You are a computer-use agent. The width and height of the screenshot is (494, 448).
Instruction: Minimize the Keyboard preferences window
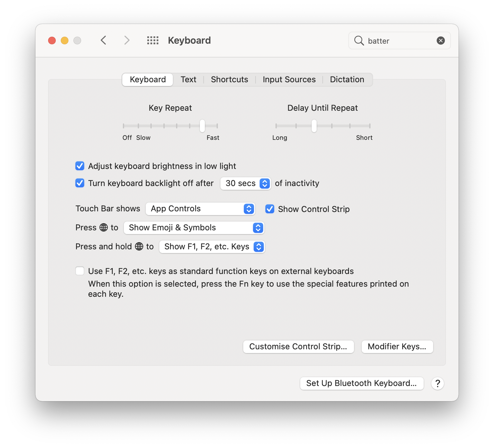point(65,40)
